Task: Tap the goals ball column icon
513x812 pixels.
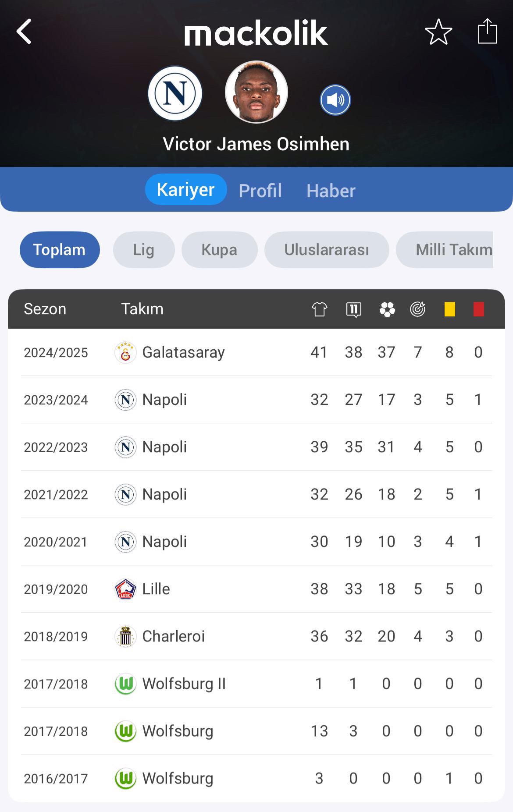Action: tap(387, 309)
